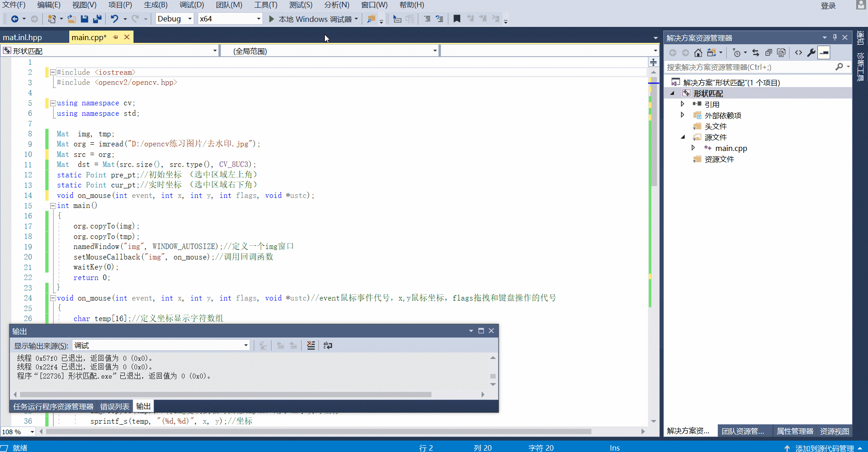This screenshot has width=868, height=452.
Task: Click the Save floppy disk icon
Action: tap(84, 19)
